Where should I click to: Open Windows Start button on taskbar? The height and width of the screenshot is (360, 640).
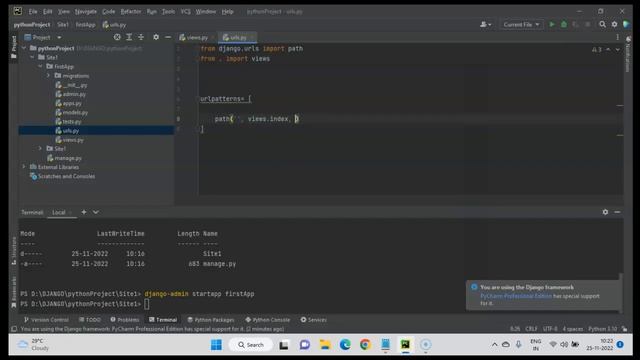click(x=216, y=345)
